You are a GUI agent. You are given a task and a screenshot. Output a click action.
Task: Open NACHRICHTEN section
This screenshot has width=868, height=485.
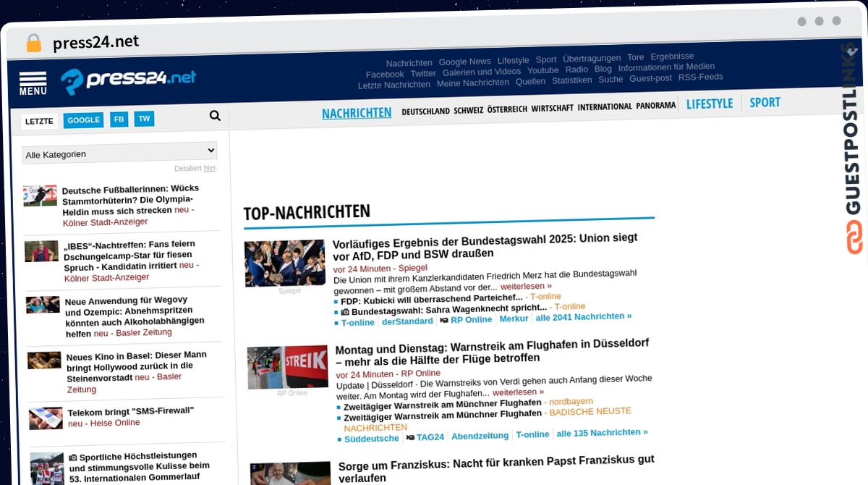pyautogui.click(x=357, y=113)
